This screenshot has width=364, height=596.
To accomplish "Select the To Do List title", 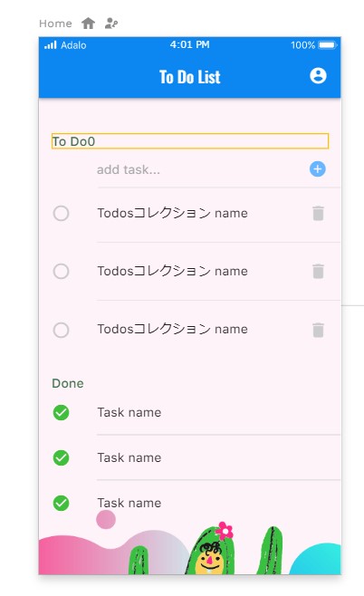I will [189, 77].
